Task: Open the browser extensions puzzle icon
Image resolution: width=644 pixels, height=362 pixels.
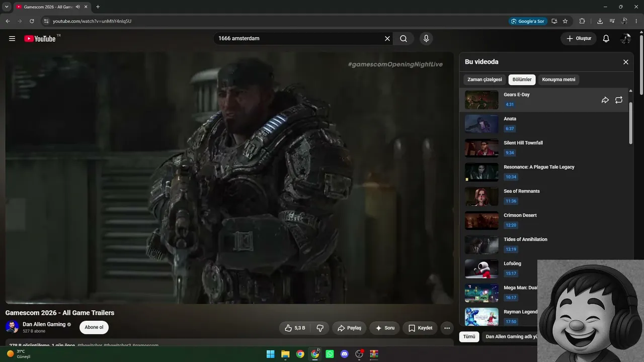Action: click(x=582, y=21)
